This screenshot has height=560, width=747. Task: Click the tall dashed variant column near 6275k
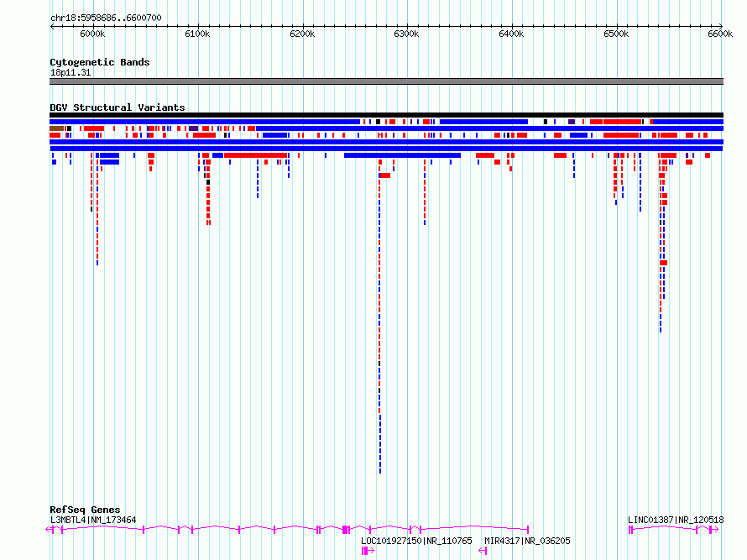[379, 315]
